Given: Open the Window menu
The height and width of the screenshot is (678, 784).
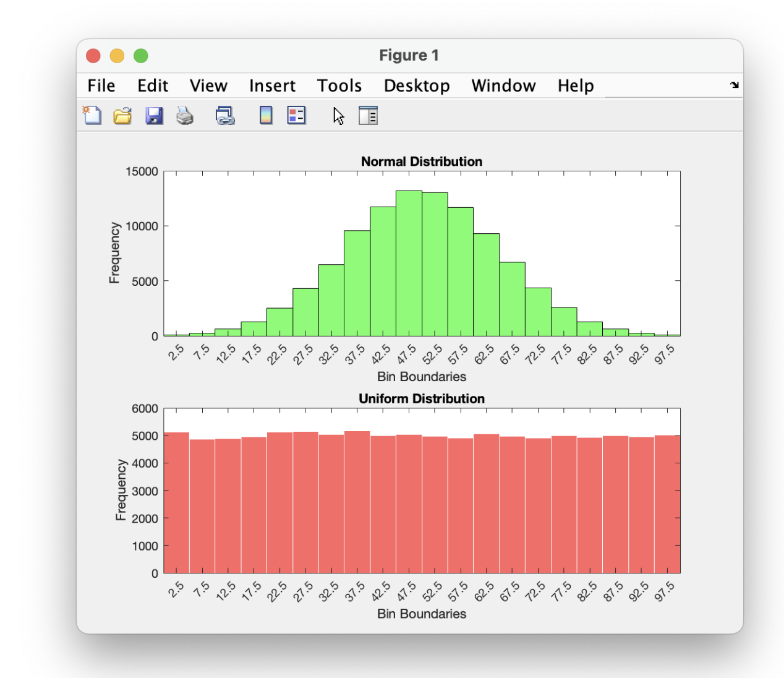Looking at the screenshot, I should click(x=503, y=85).
